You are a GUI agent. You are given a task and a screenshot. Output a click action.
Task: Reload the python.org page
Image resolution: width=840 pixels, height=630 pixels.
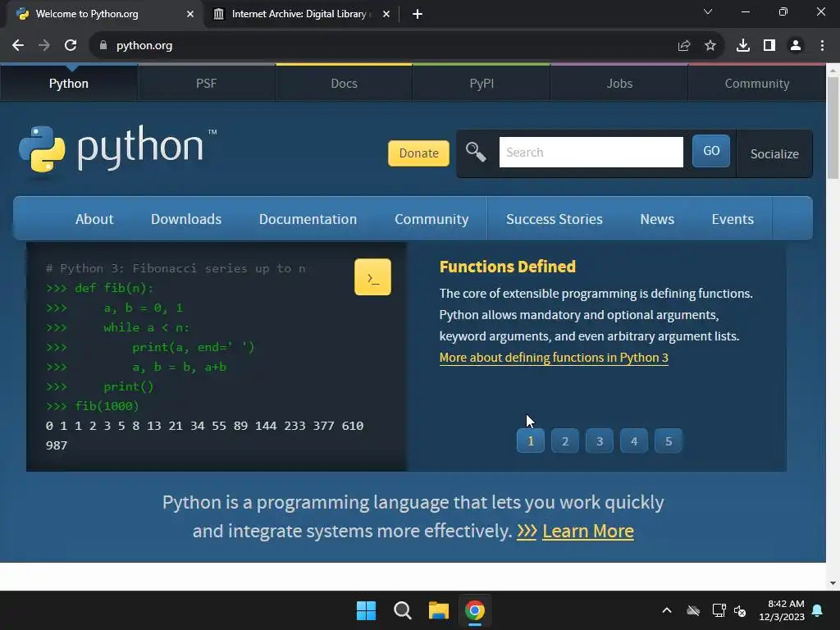(x=71, y=46)
